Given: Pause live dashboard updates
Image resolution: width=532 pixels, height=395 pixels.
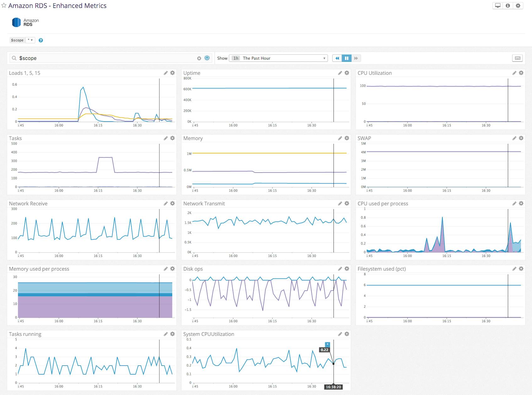Looking at the screenshot, I should coord(346,58).
